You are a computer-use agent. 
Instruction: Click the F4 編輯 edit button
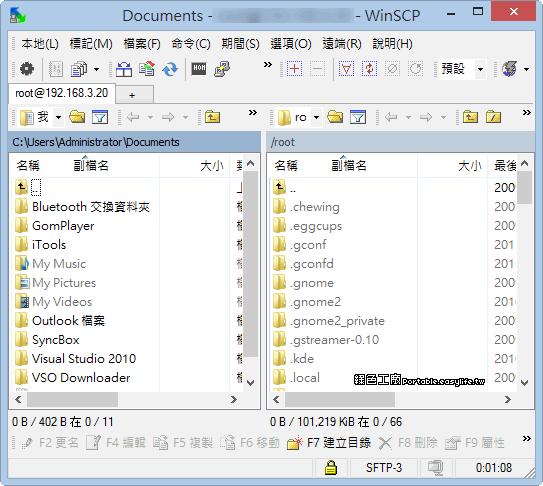point(116,443)
